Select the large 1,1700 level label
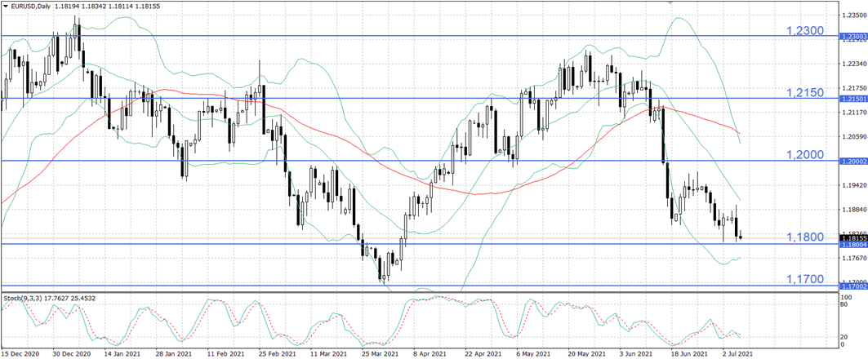The height and width of the screenshot is (359, 868). [803, 279]
